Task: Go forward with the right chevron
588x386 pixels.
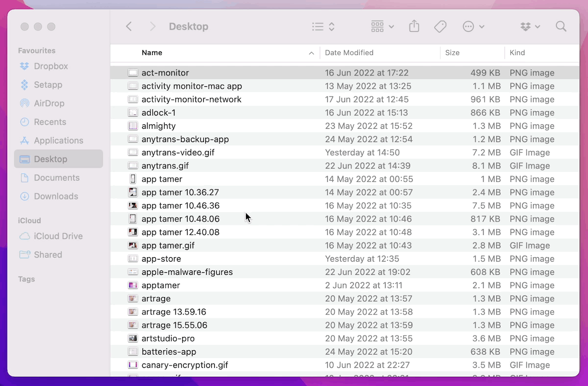Action: pos(152,26)
